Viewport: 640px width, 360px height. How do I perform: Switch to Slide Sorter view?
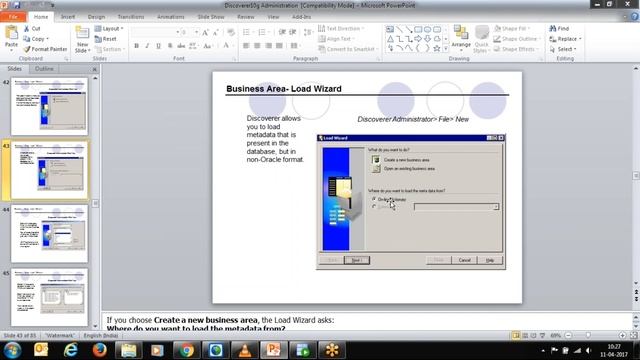(525, 336)
